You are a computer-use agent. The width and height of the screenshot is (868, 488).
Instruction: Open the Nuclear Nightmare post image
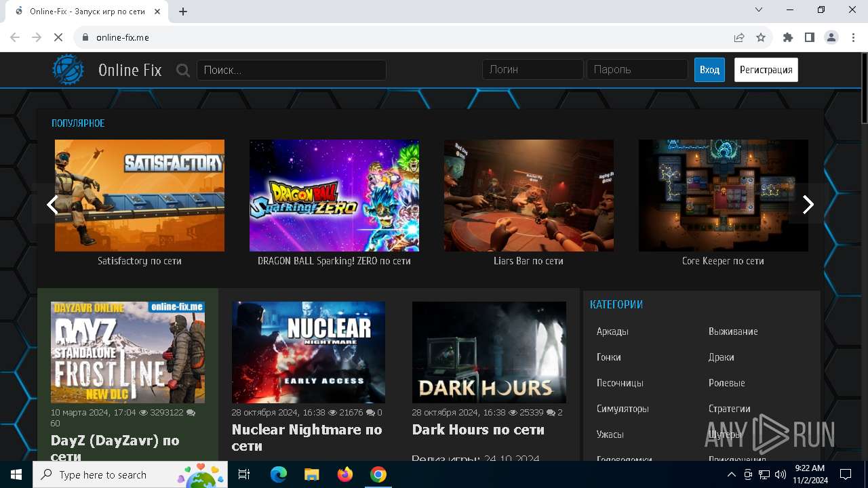[x=309, y=352]
